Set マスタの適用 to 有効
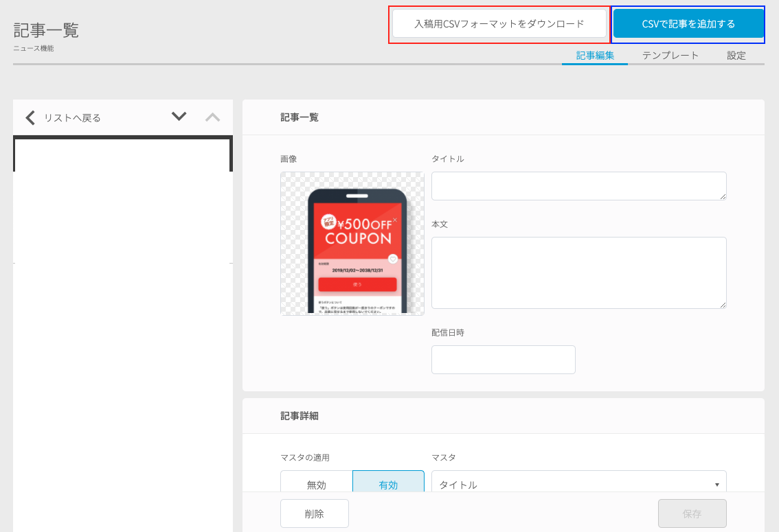779x532 pixels. coord(389,483)
